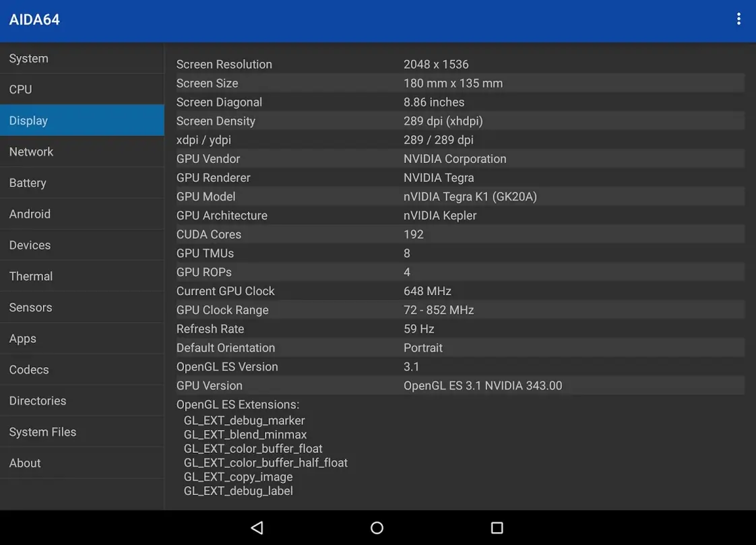Select the Screen Size row label

[208, 83]
